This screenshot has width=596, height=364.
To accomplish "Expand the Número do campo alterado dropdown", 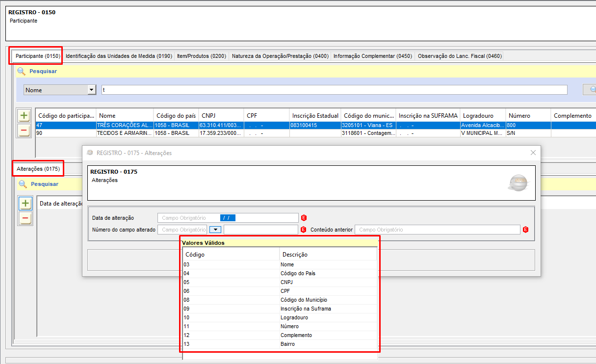I will 215,230.
